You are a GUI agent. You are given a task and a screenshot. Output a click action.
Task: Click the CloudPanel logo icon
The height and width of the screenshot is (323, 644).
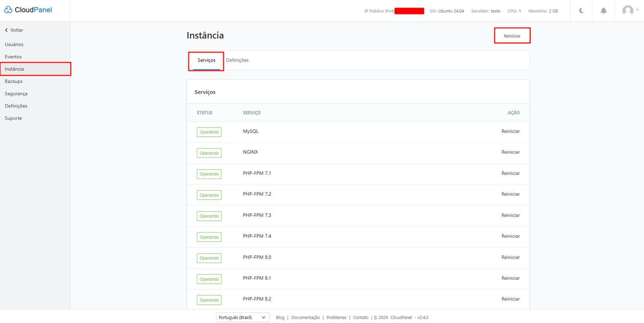click(8, 10)
